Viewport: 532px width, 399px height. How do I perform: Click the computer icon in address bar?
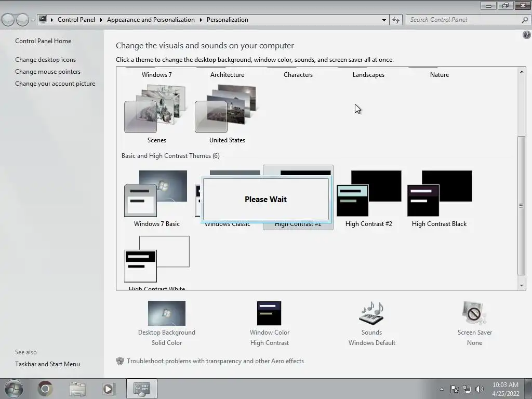pos(43,20)
